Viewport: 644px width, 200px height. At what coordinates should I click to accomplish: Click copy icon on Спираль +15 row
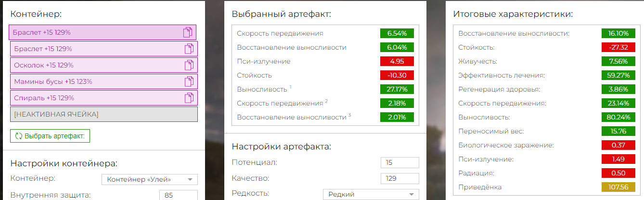189,98
